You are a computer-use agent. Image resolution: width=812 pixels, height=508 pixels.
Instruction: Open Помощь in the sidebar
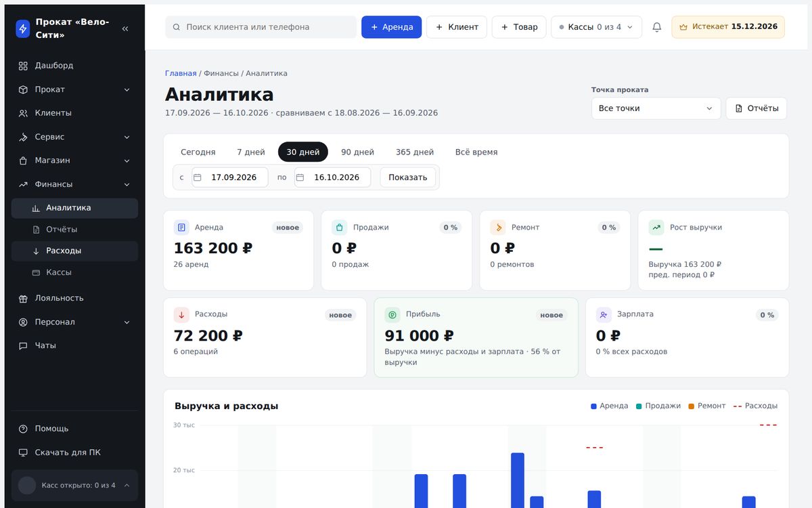pyautogui.click(x=74, y=429)
